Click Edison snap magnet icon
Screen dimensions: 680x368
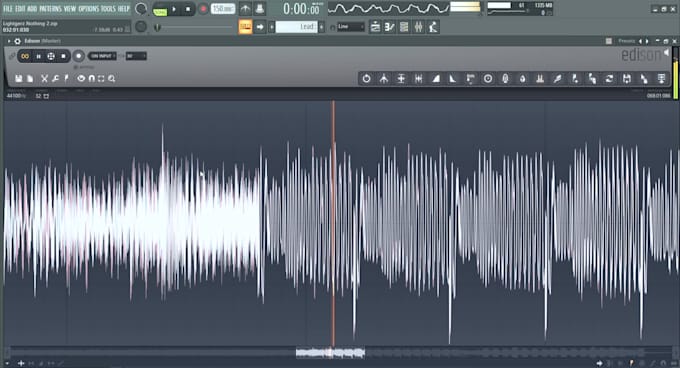point(92,78)
